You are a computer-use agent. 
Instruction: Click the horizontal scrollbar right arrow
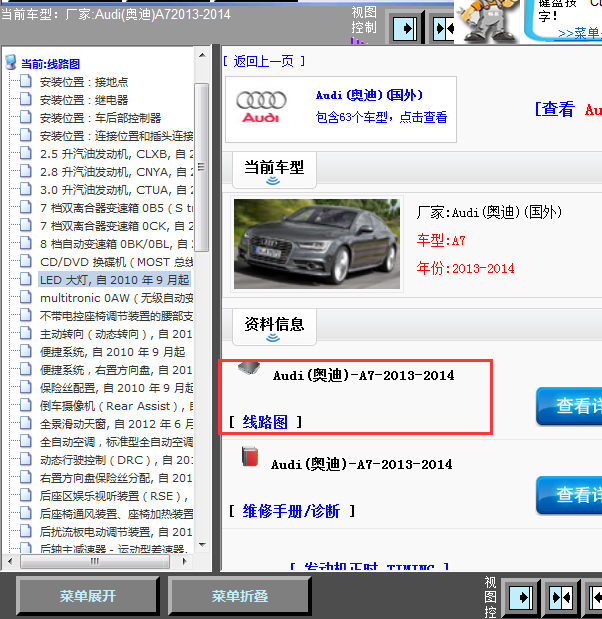tap(184, 561)
